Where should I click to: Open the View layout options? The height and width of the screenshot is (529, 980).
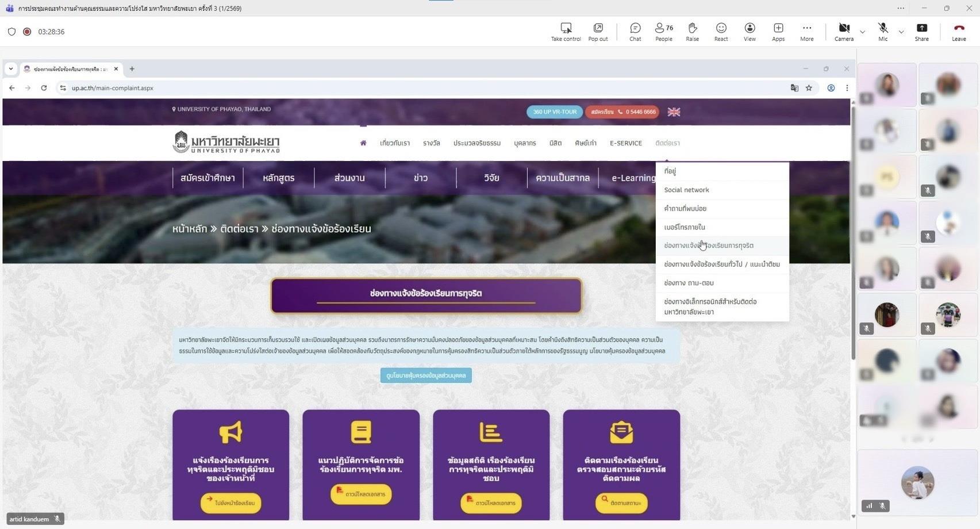[750, 32]
